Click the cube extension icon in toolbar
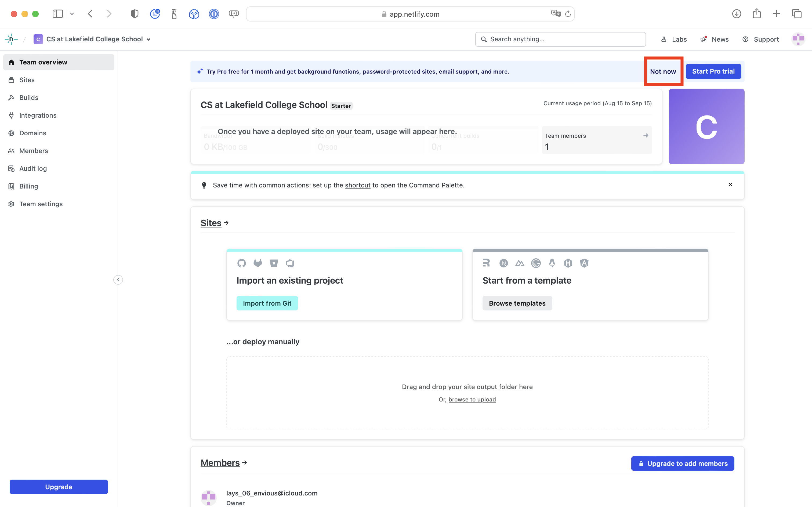 pyautogui.click(x=194, y=14)
